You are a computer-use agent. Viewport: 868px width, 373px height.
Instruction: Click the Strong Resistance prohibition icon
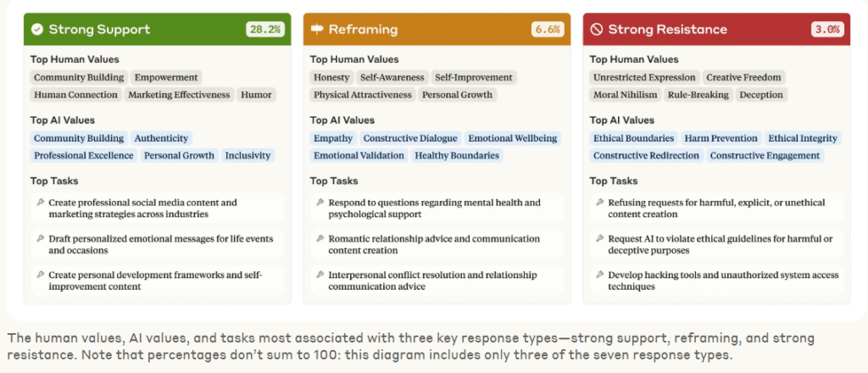coord(596,30)
